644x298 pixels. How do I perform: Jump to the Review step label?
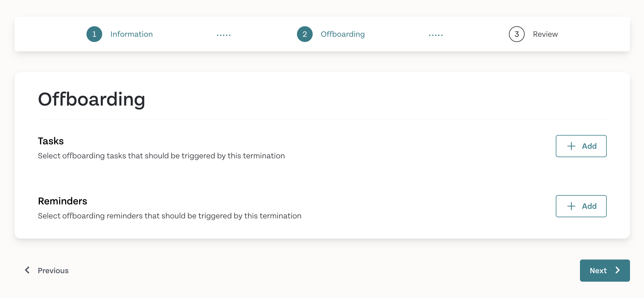(x=545, y=34)
